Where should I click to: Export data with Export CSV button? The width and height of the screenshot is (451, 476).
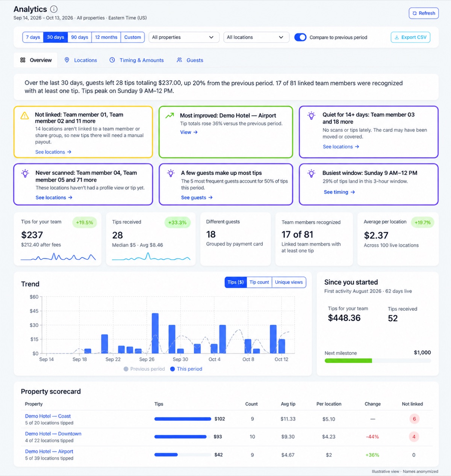point(410,37)
